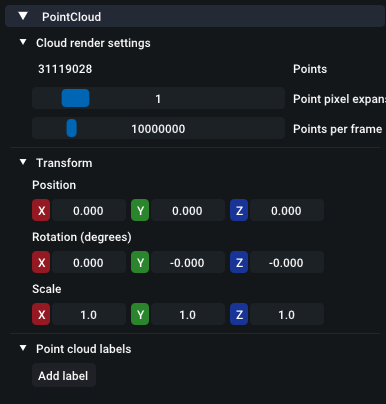Select the Rotation Y value field
The width and height of the screenshot is (386, 404).
(x=187, y=262)
